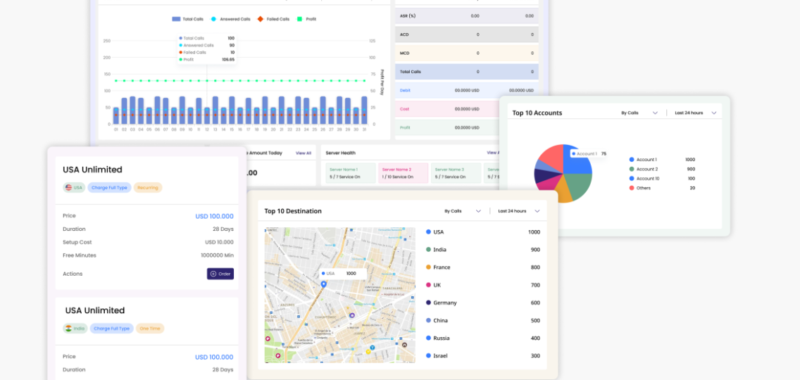Open By Calls dropdown in Top 10 Accounts

tap(640, 113)
